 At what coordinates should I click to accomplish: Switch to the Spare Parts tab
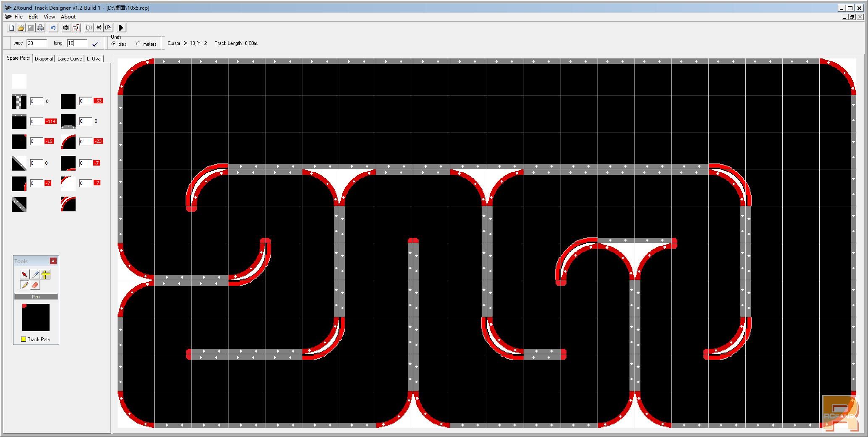pos(18,58)
